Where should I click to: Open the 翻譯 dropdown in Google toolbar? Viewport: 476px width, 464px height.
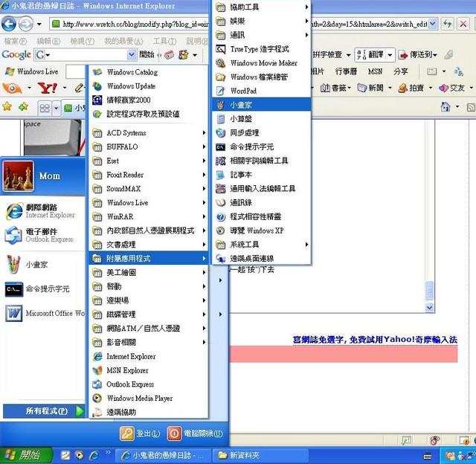[390, 55]
